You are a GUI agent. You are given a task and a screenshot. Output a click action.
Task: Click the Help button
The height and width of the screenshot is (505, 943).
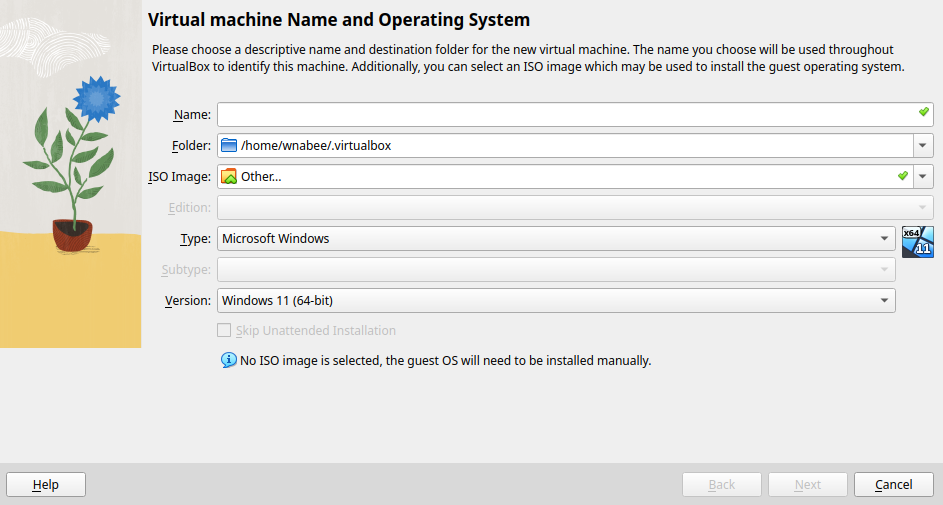click(x=46, y=485)
